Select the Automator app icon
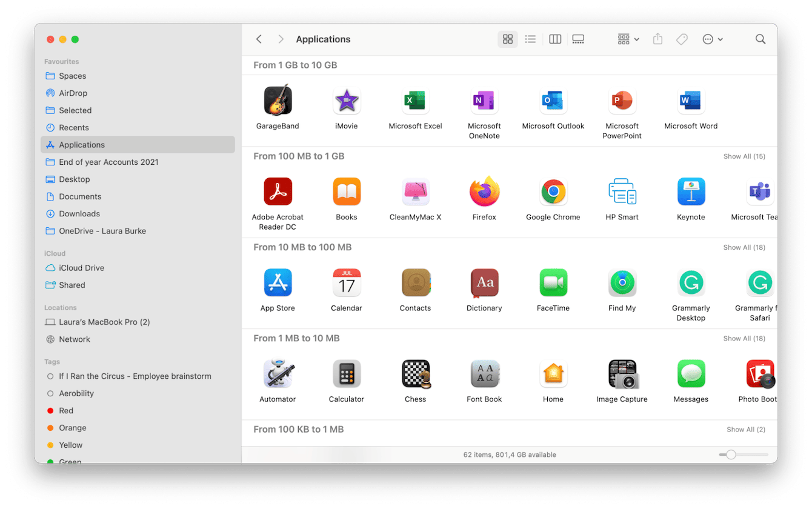 click(x=278, y=373)
